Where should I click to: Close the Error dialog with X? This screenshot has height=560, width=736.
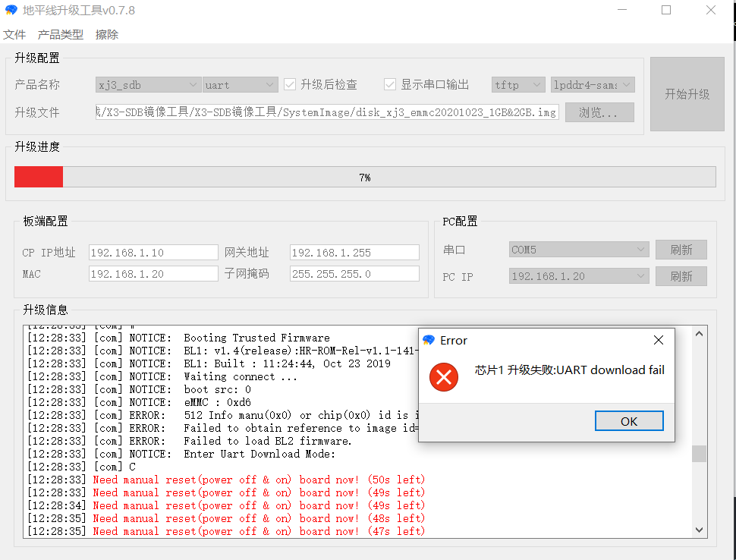(x=659, y=340)
